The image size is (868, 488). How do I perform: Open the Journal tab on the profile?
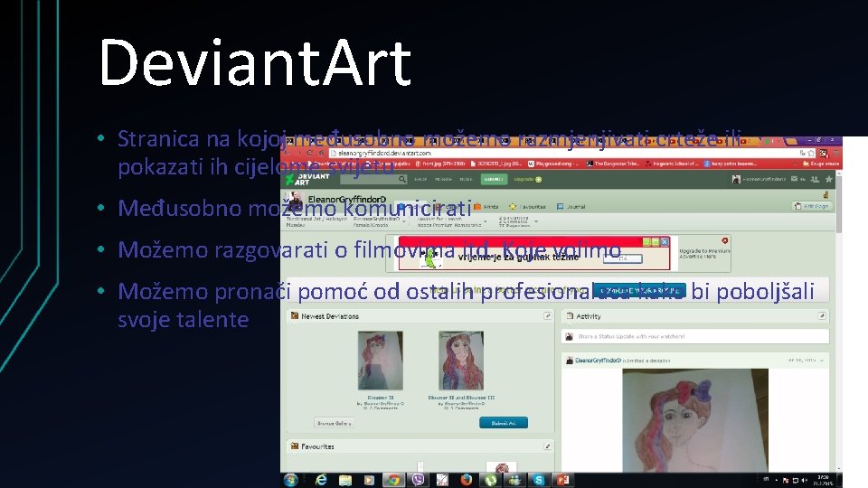click(x=571, y=206)
